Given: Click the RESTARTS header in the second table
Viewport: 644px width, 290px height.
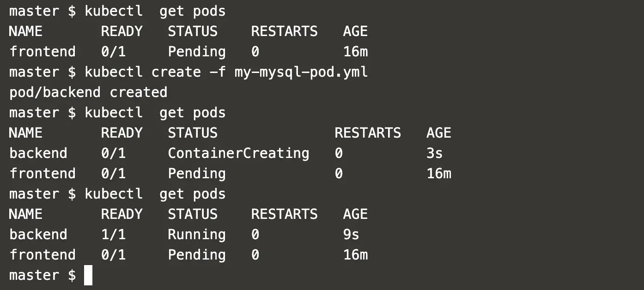Looking at the screenshot, I should pos(368,133).
